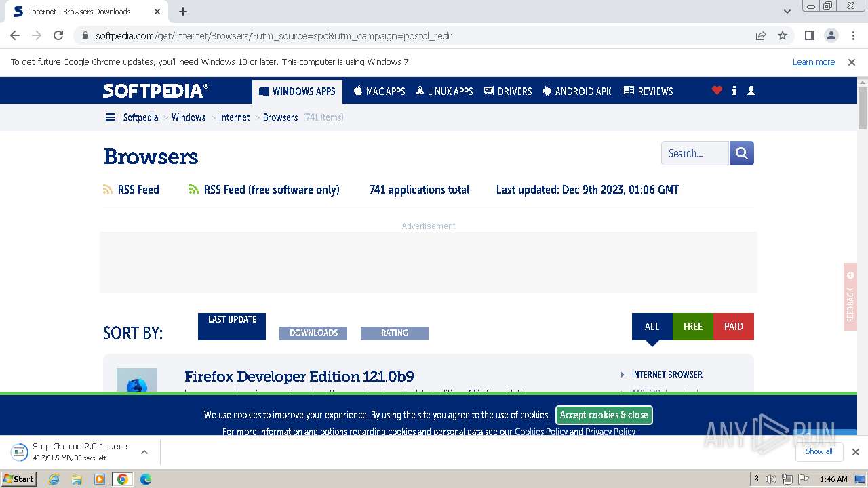
Task: Click the info icon in Softpedia header
Action: (734, 90)
